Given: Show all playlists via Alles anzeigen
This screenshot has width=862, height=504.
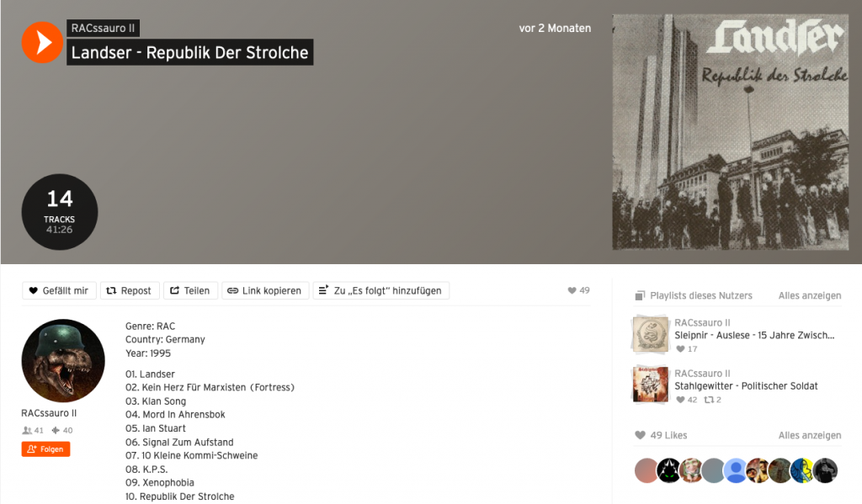Looking at the screenshot, I should (x=809, y=295).
